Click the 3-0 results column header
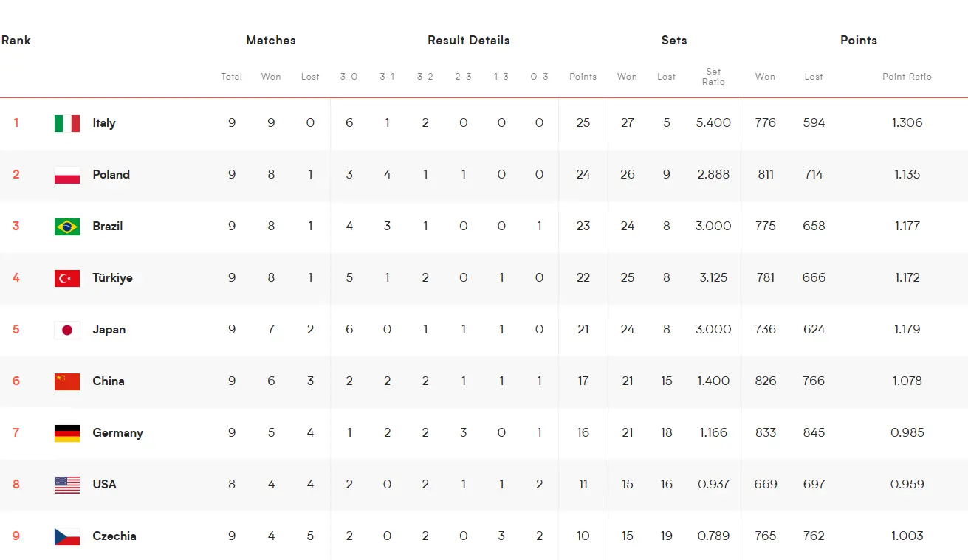 point(349,77)
